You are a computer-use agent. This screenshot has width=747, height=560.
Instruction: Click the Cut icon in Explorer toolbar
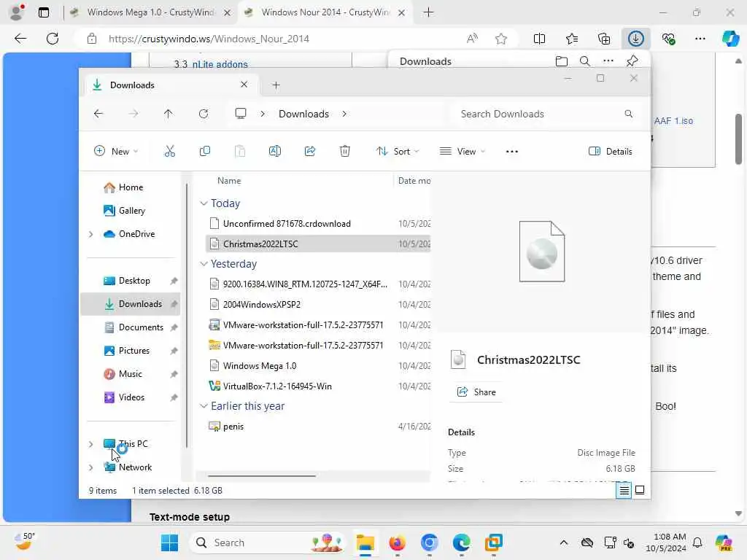[x=169, y=152]
